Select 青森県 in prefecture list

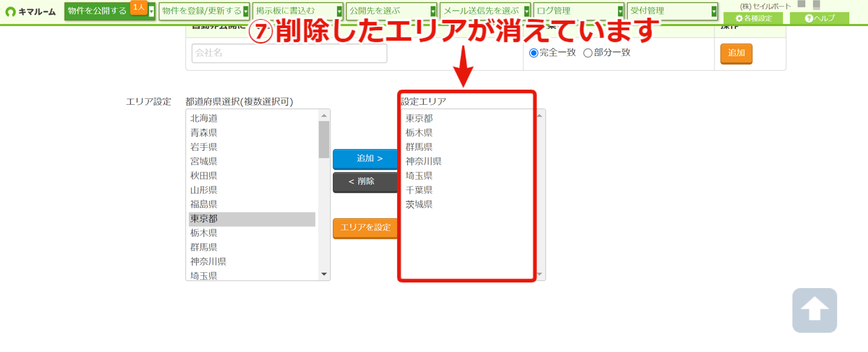(252, 133)
